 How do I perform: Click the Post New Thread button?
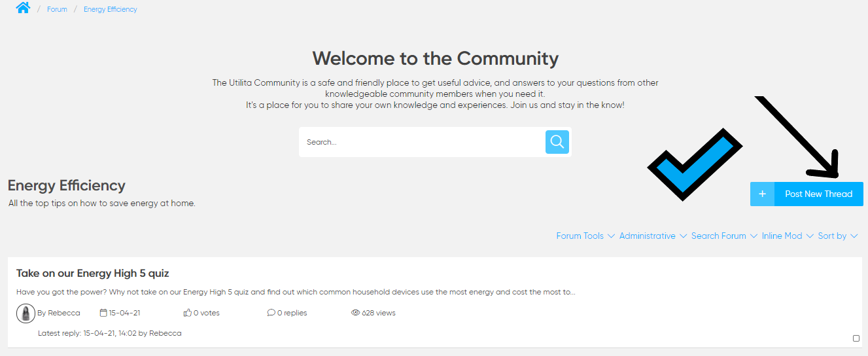click(818, 194)
